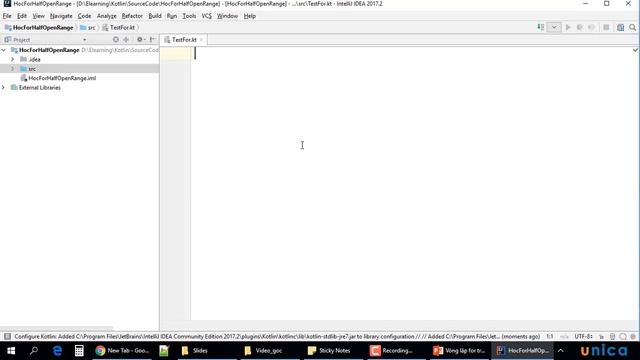Click the Collapse All icon in Project panel
Viewport: 640px width, 360px height.
126,40
